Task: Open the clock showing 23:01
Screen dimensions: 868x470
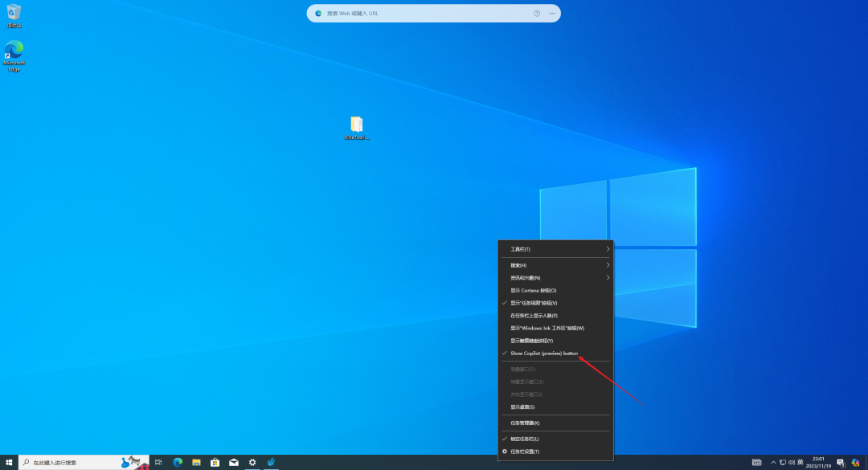Action: coord(818,462)
